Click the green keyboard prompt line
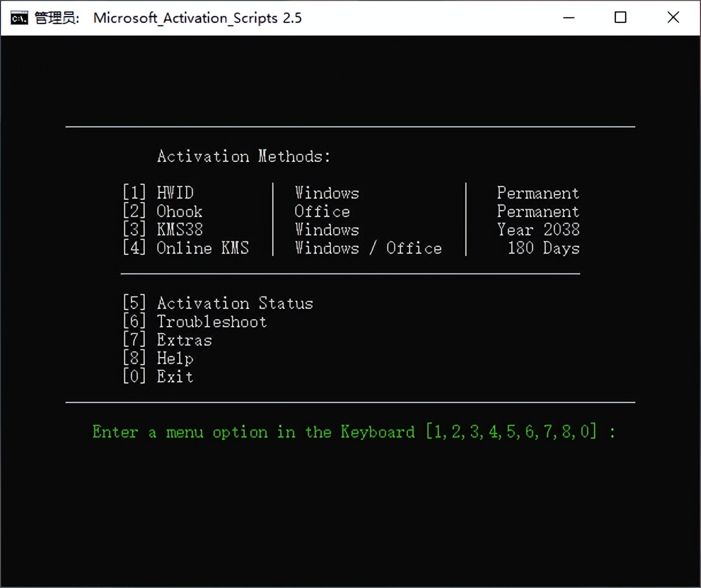Image resolution: width=701 pixels, height=588 pixels. pos(353,432)
